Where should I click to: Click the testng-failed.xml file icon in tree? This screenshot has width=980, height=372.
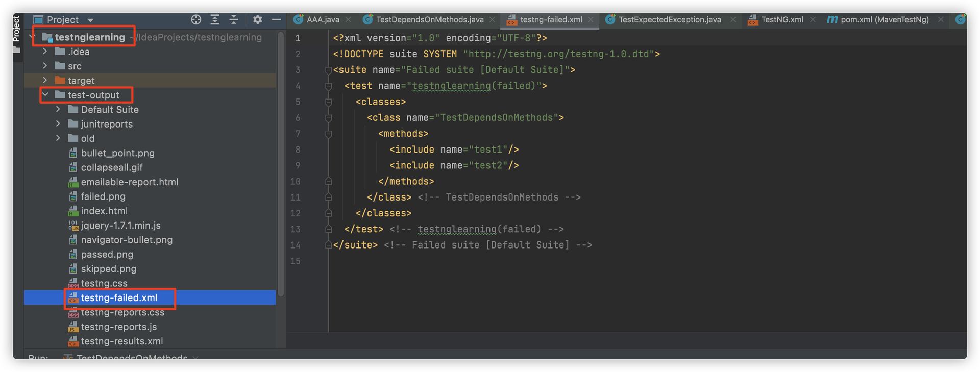pos(73,297)
